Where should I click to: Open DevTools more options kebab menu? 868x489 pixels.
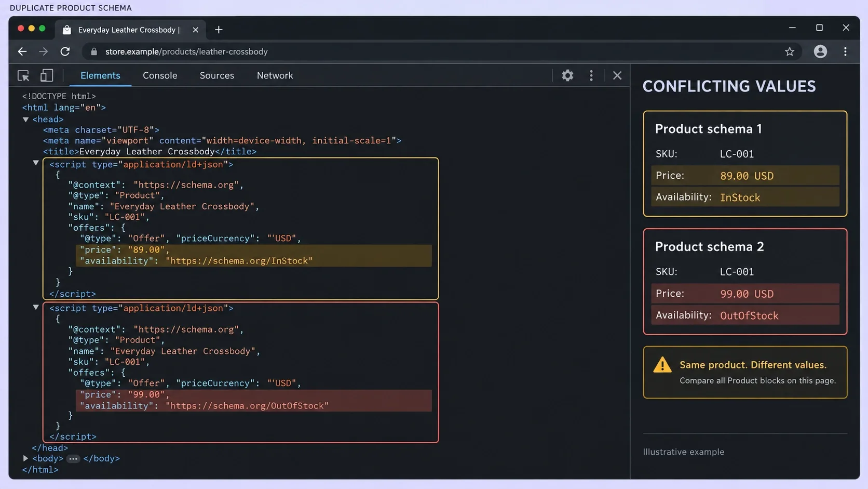(x=591, y=75)
